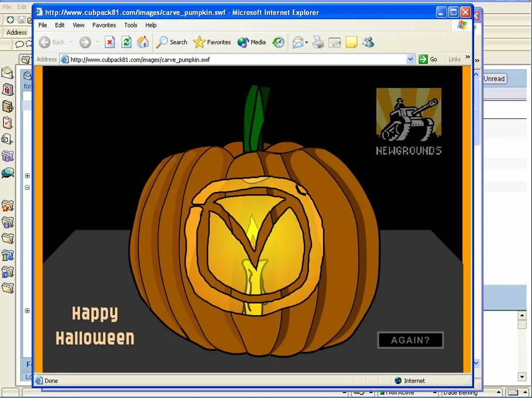Refresh the carve_pumpkin.swf page

pyautogui.click(x=126, y=42)
